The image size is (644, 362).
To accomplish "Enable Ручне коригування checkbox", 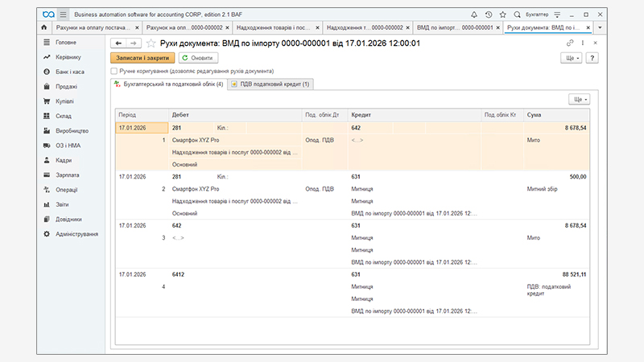I will tap(114, 71).
